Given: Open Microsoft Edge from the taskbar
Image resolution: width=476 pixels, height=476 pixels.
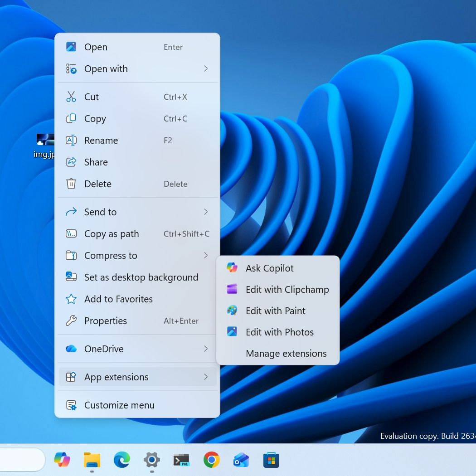Looking at the screenshot, I should [122, 460].
